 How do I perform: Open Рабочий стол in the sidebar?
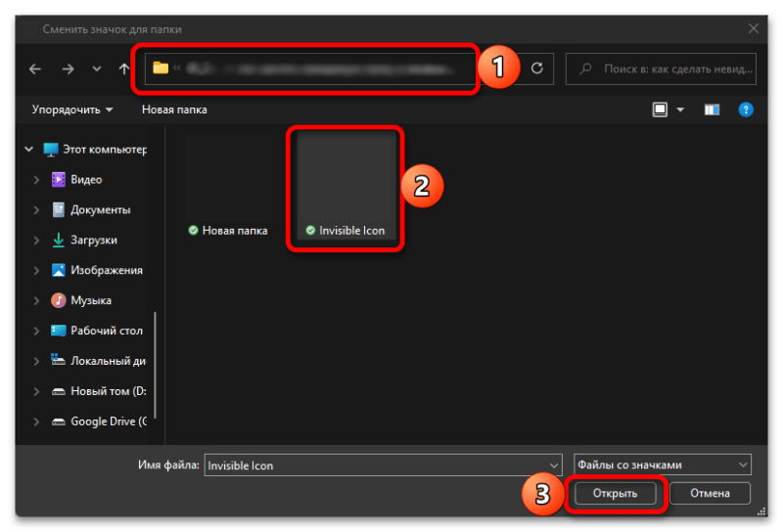(x=106, y=331)
